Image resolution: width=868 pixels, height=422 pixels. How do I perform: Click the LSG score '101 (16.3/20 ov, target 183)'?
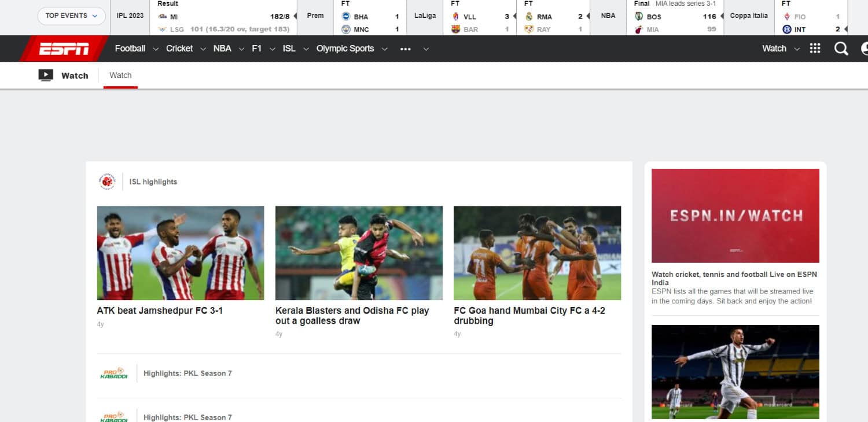[240, 29]
